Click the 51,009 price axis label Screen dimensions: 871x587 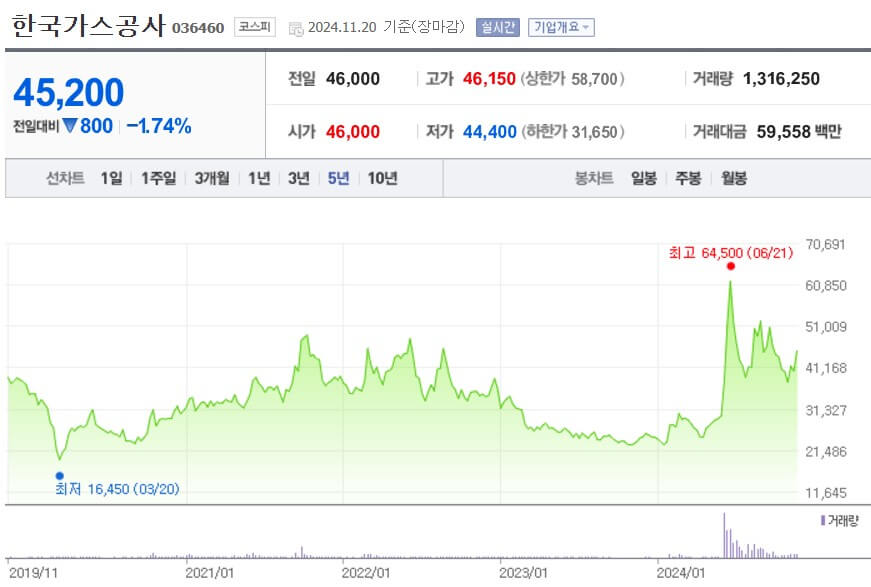click(825, 327)
